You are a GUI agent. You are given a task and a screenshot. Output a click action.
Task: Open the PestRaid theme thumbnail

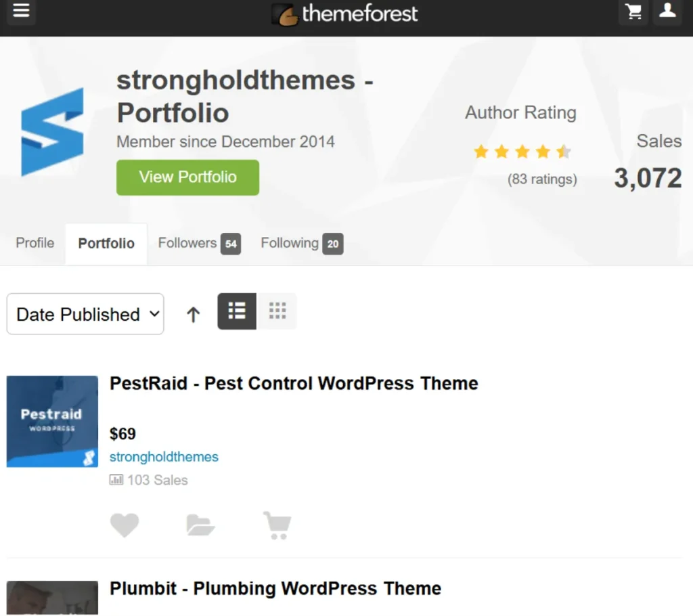tap(52, 422)
